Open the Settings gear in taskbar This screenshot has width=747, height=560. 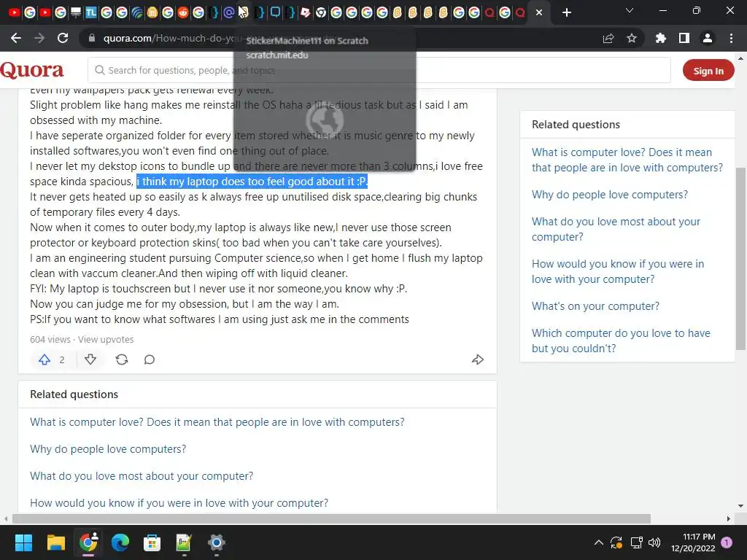(216, 542)
